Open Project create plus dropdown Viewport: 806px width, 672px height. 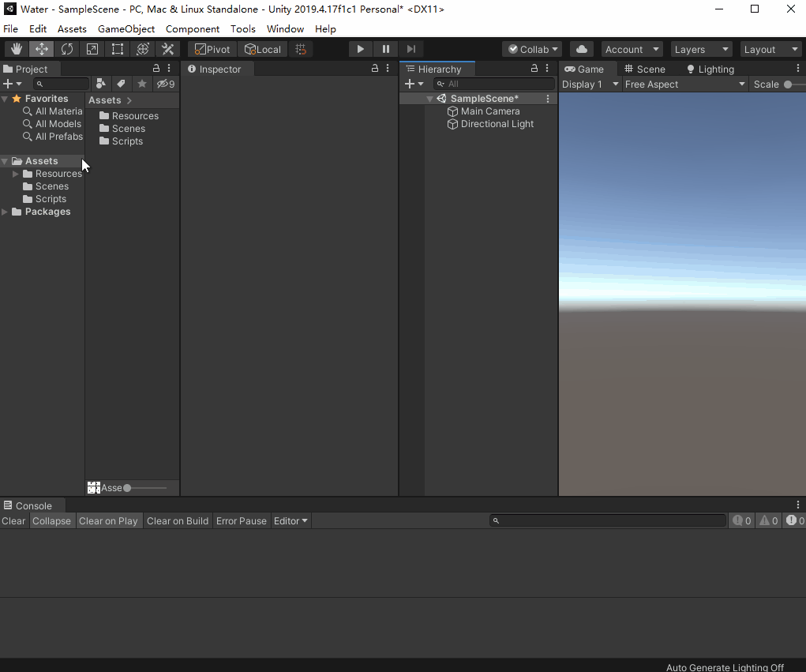(13, 83)
